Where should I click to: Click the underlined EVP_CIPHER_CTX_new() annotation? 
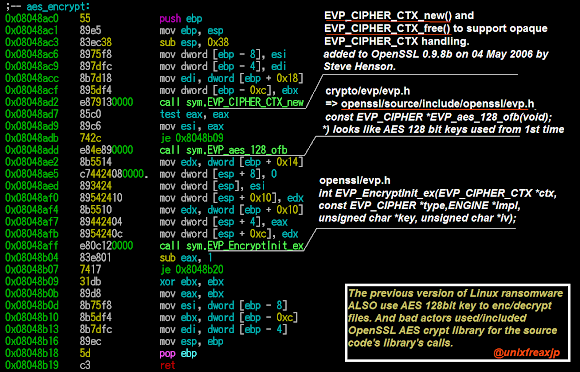[388, 16]
